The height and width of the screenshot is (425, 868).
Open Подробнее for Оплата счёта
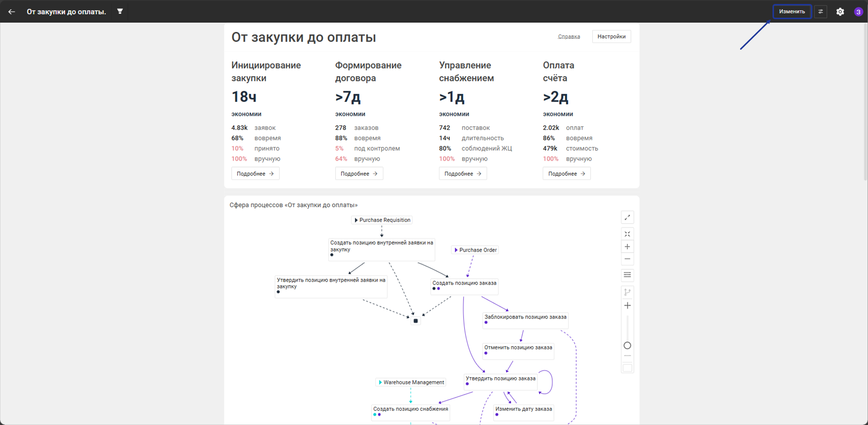point(567,173)
